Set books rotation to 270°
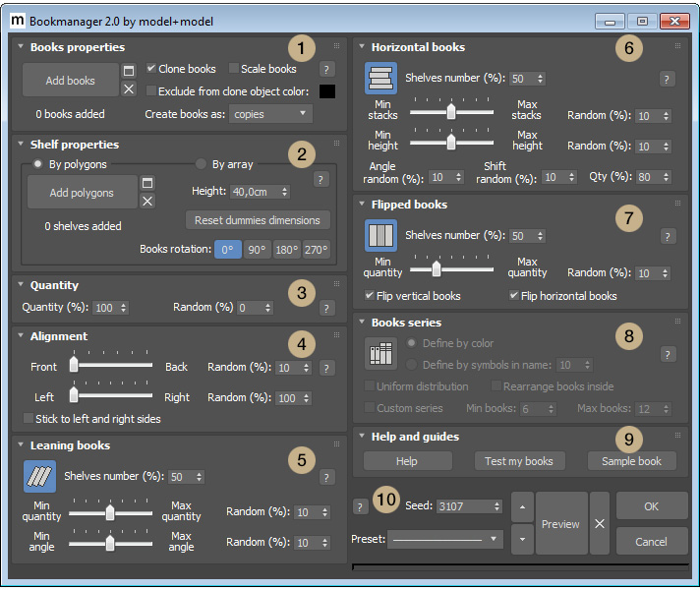 click(316, 249)
